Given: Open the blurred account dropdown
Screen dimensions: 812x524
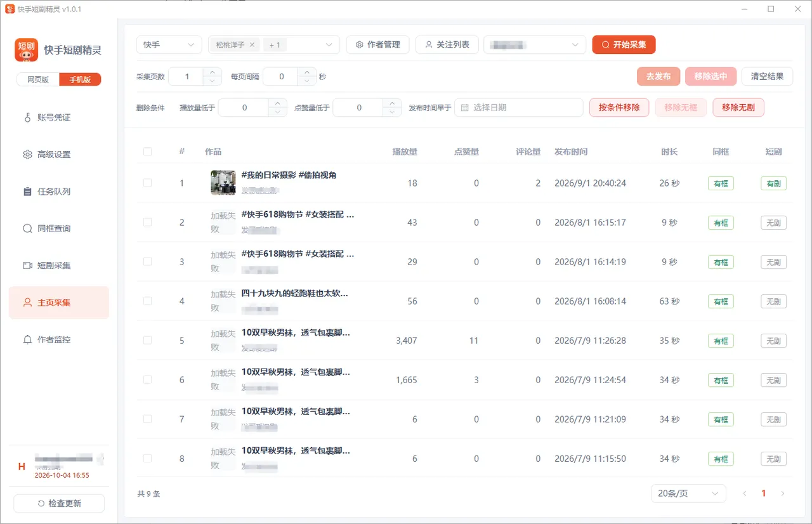Looking at the screenshot, I should click(x=535, y=45).
